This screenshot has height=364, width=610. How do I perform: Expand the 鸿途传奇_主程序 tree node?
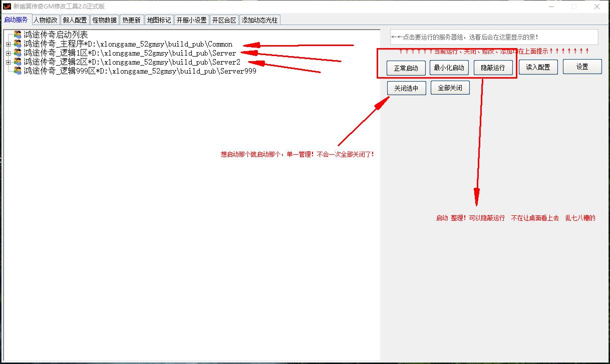8,44
